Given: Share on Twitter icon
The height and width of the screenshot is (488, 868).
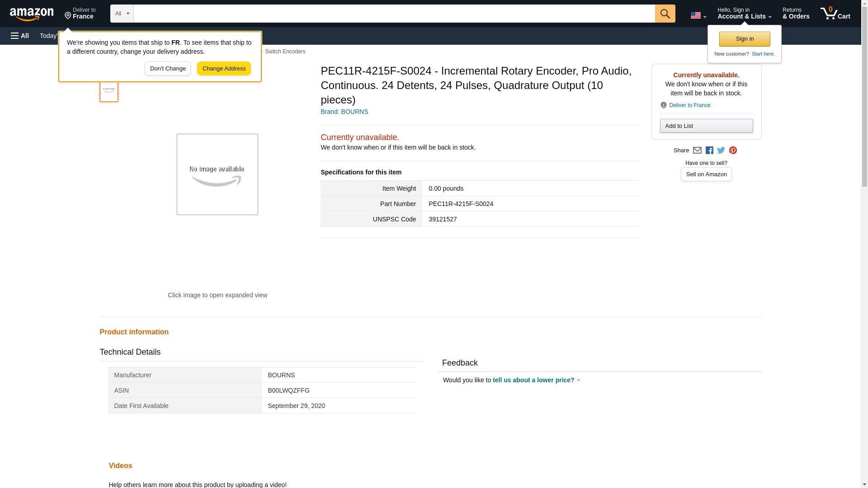Looking at the screenshot, I should pyautogui.click(x=721, y=150).
